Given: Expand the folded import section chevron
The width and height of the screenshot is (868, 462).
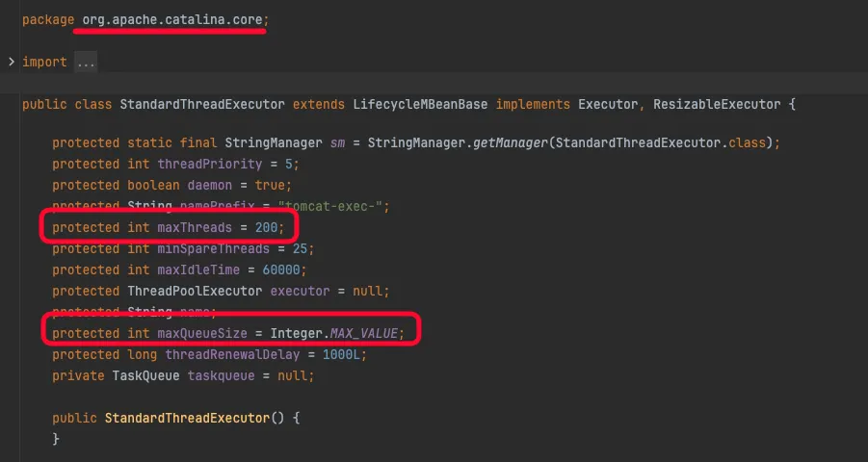Looking at the screenshot, I should click(11, 62).
